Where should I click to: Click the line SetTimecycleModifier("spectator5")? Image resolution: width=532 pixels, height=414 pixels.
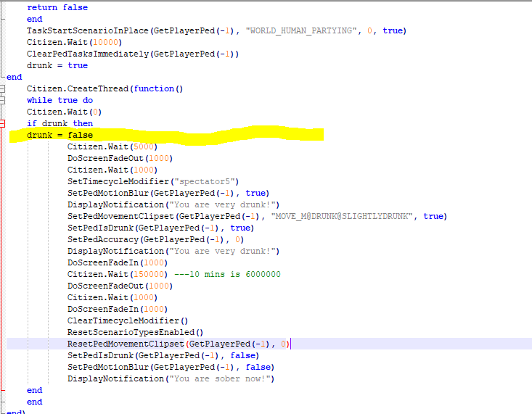(153, 182)
